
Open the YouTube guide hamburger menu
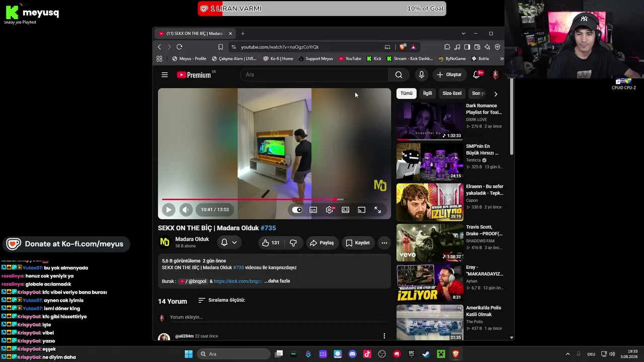click(165, 75)
